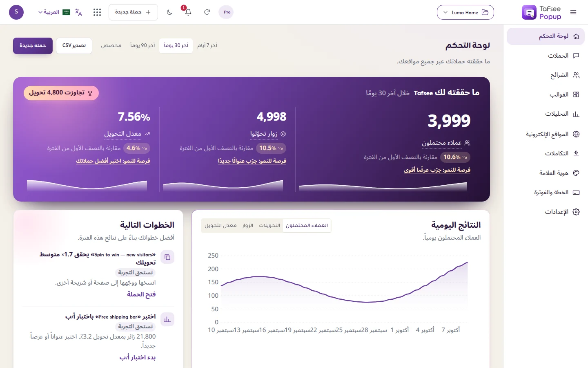
Task: Open the apps grid menu
Action: point(97,12)
